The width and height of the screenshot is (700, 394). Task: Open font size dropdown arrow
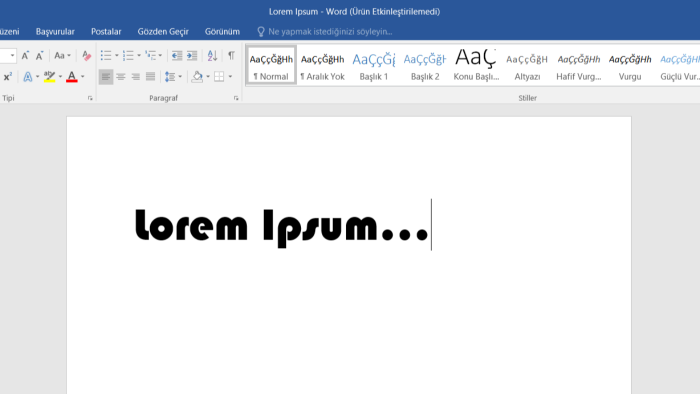pos(12,56)
